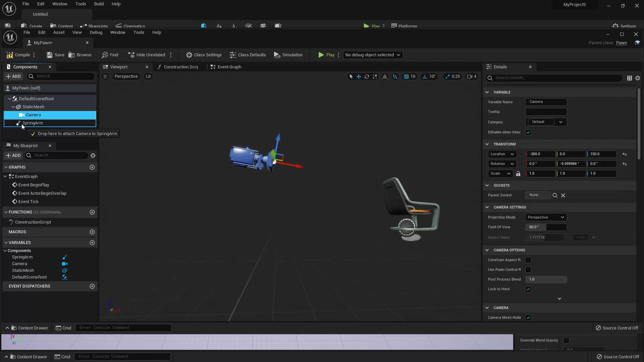The image size is (644, 362).
Task: Save the MyPawn blueprint
Action: pos(55,55)
